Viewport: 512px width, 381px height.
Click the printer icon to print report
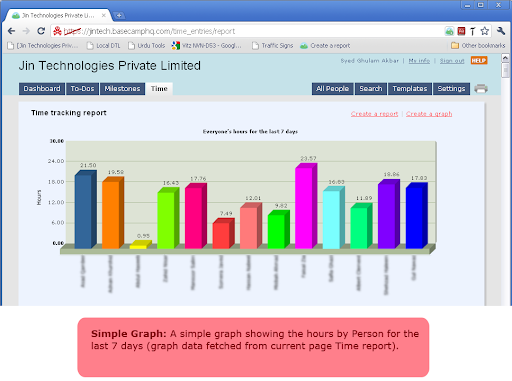tap(481, 89)
